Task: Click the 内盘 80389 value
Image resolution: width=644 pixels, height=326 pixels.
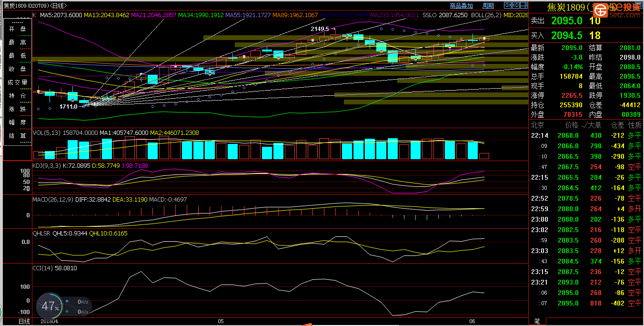Action: (x=631, y=114)
